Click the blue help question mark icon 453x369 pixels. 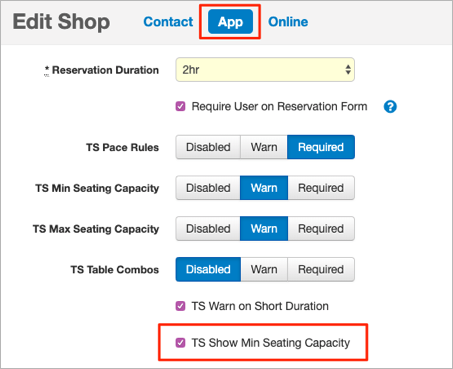390,107
